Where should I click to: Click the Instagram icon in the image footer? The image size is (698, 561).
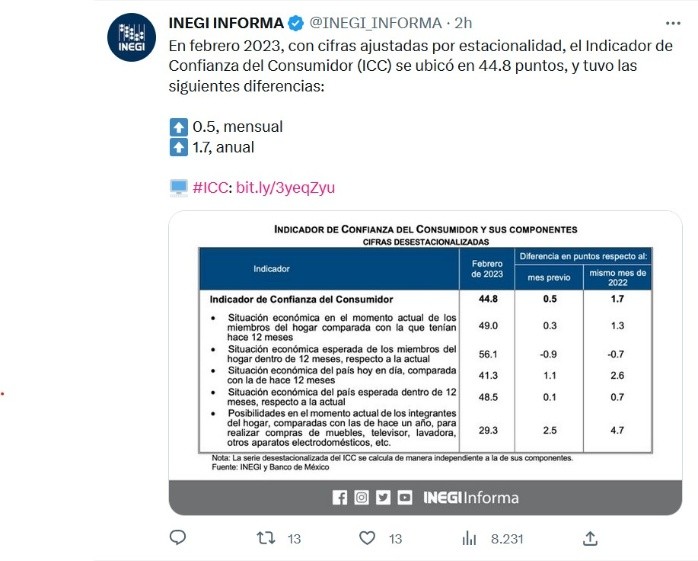click(361, 497)
